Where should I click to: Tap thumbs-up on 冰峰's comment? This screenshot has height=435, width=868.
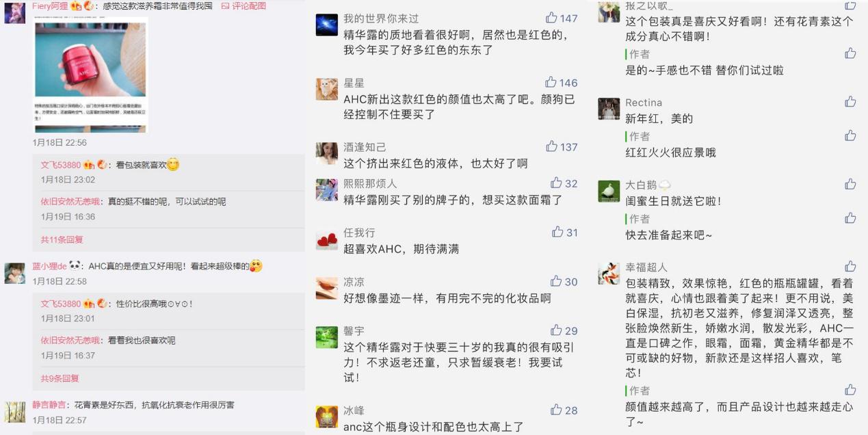coord(556,410)
